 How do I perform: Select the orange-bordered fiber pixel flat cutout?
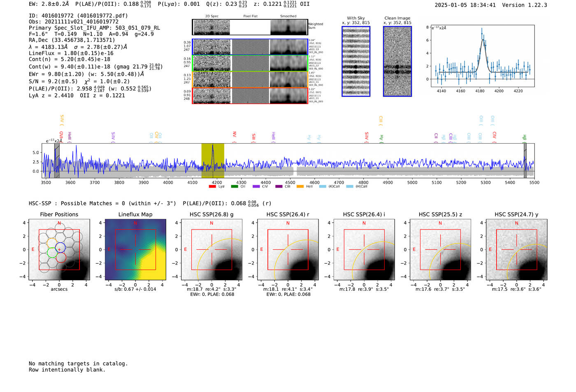(250, 79)
